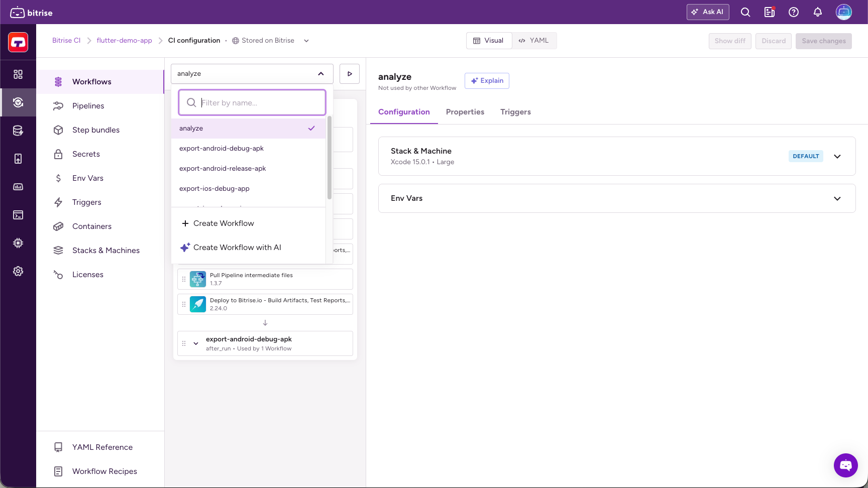Click the Ask AI button

tap(708, 12)
